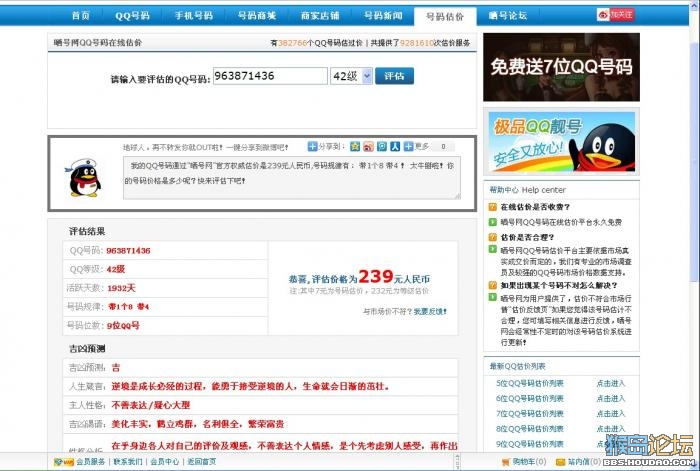The width and height of the screenshot is (700, 471).
Task: Click the 联系我们 footer link
Action: (128, 462)
